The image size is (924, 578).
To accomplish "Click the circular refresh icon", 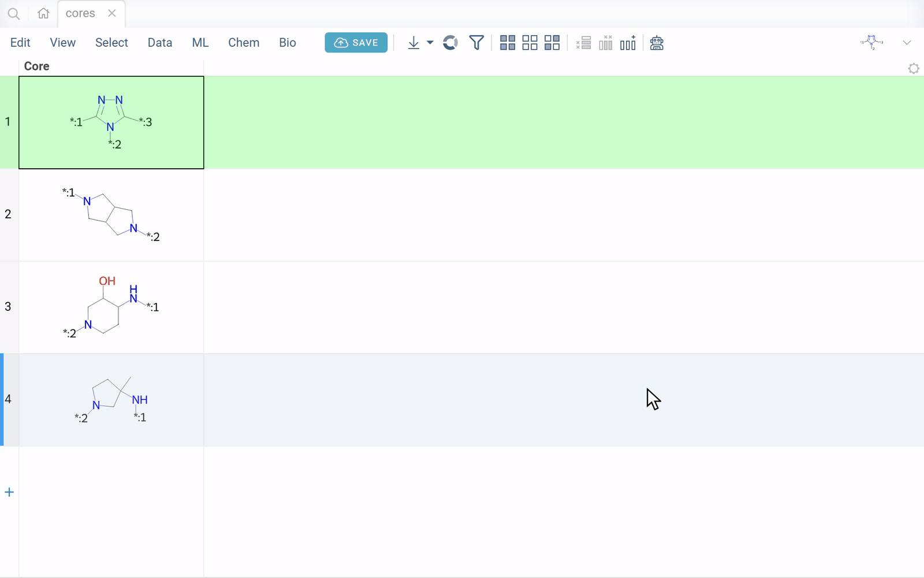I will pos(450,43).
